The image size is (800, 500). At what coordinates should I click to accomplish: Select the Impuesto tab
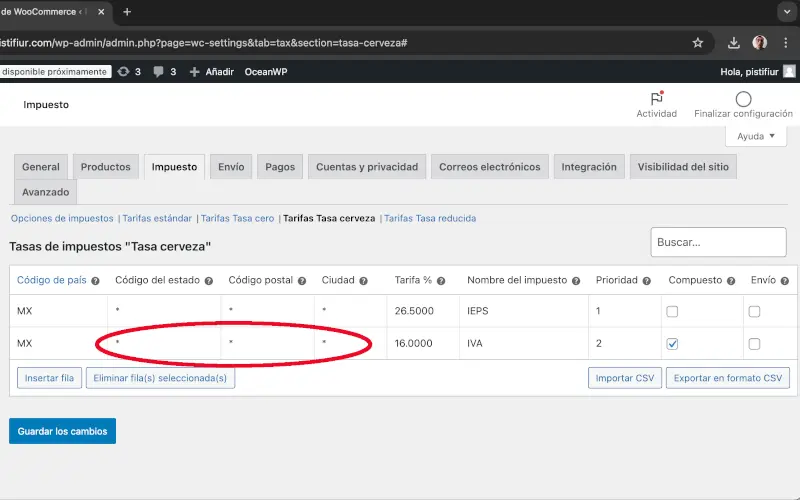coord(174,167)
